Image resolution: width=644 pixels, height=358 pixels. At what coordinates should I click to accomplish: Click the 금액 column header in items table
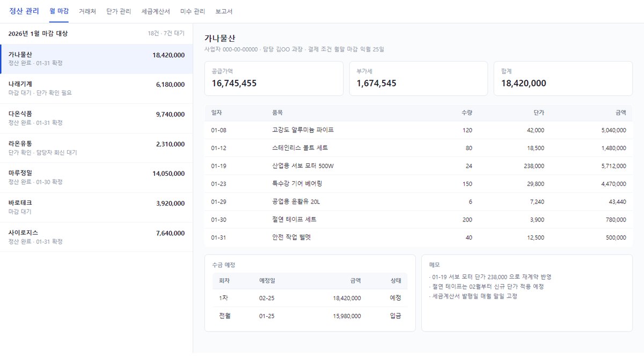point(620,113)
